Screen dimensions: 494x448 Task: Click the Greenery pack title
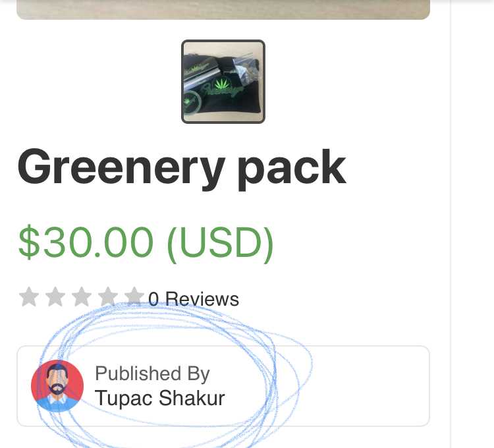(182, 167)
